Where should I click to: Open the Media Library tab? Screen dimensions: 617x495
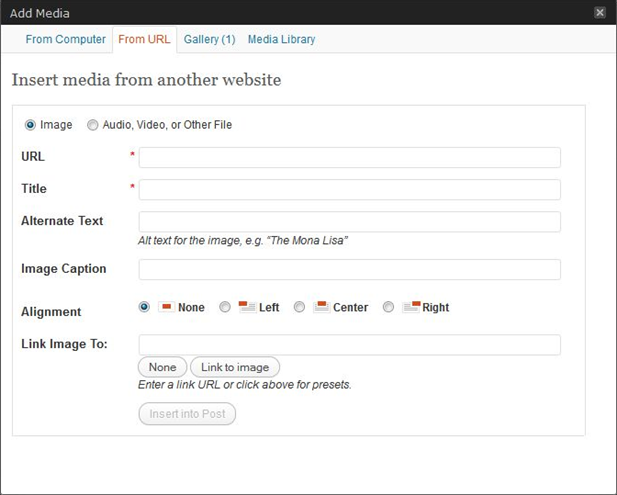[281, 39]
